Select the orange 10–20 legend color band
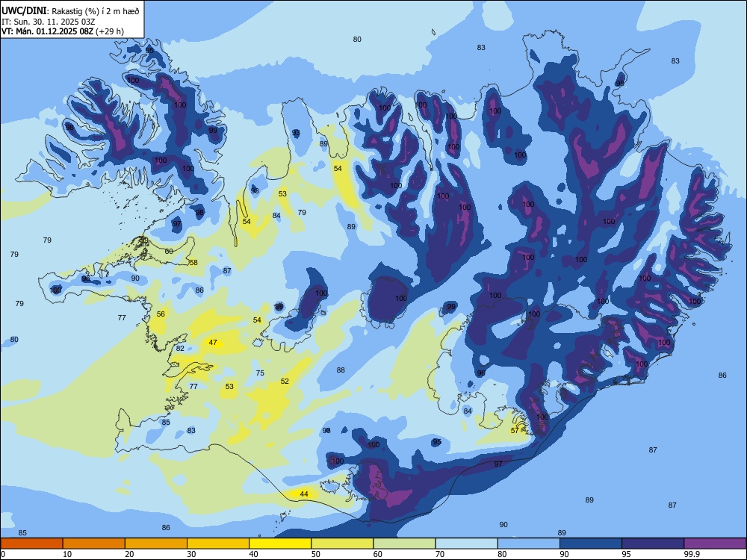The width and height of the screenshot is (747, 560). (94, 544)
